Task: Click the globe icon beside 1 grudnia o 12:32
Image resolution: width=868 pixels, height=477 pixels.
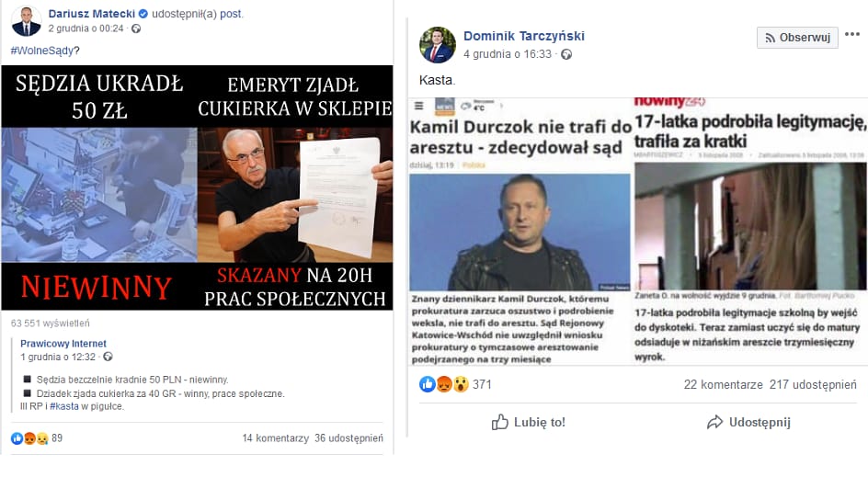Action: [x=108, y=357]
